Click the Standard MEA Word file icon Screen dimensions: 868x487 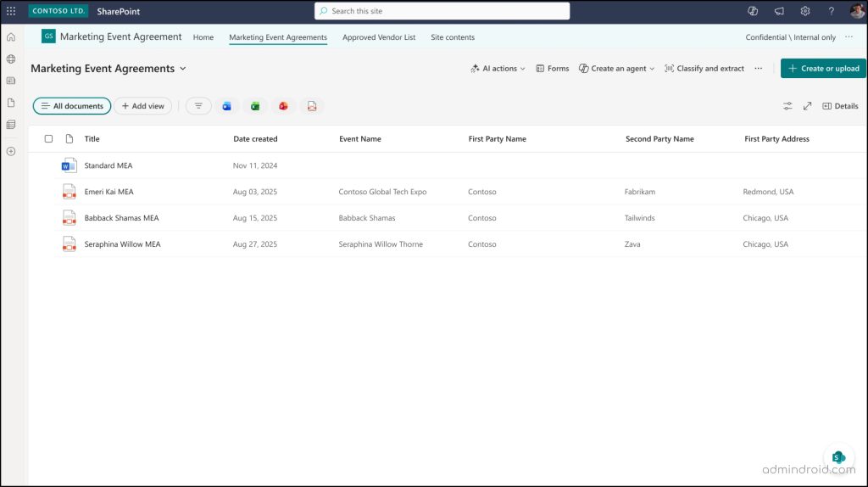[x=70, y=165]
